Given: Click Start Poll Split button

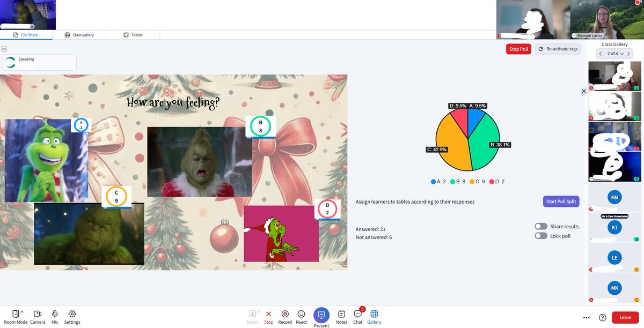Looking at the screenshot, I should 561,202.
